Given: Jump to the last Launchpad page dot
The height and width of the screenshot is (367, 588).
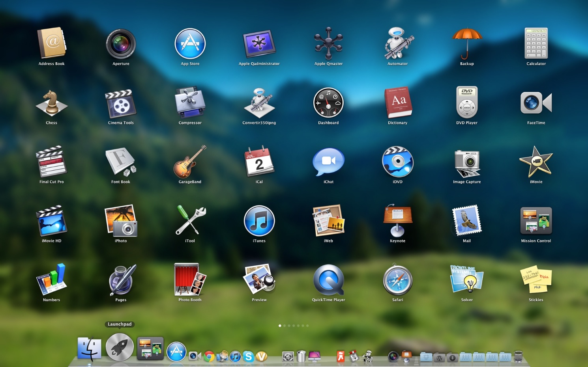Looking at the screenshot, I should (x=307, y=326).
